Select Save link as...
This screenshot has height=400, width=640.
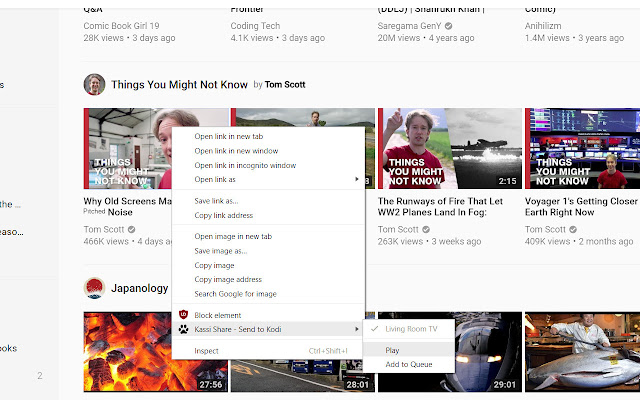tap(268, 201)
